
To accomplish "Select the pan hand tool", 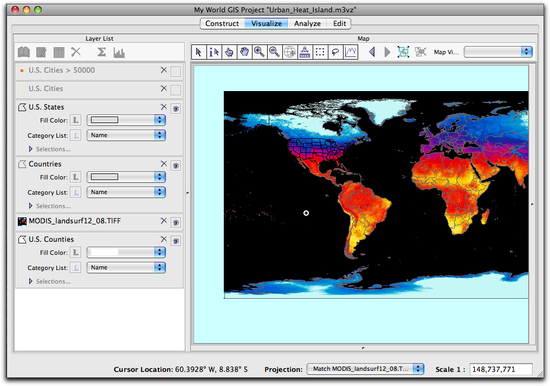I will pos(244,52).
